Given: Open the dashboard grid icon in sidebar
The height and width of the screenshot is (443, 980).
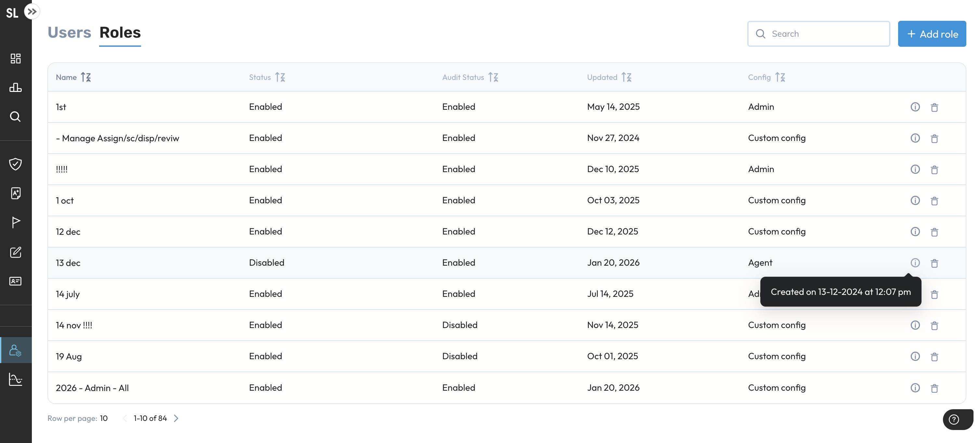Looking at the screenshot, I should point(16,58).
